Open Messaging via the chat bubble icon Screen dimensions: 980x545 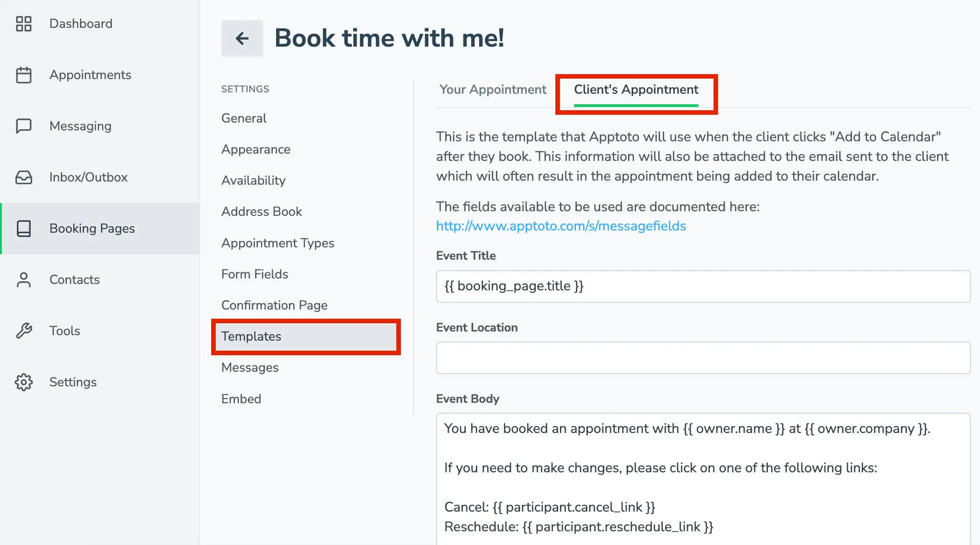coord(24,126)
